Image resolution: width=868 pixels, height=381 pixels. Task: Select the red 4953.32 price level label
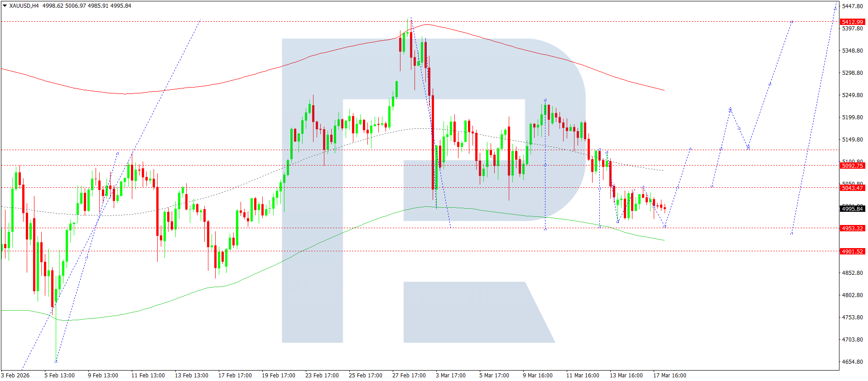[x=852, y=228]
